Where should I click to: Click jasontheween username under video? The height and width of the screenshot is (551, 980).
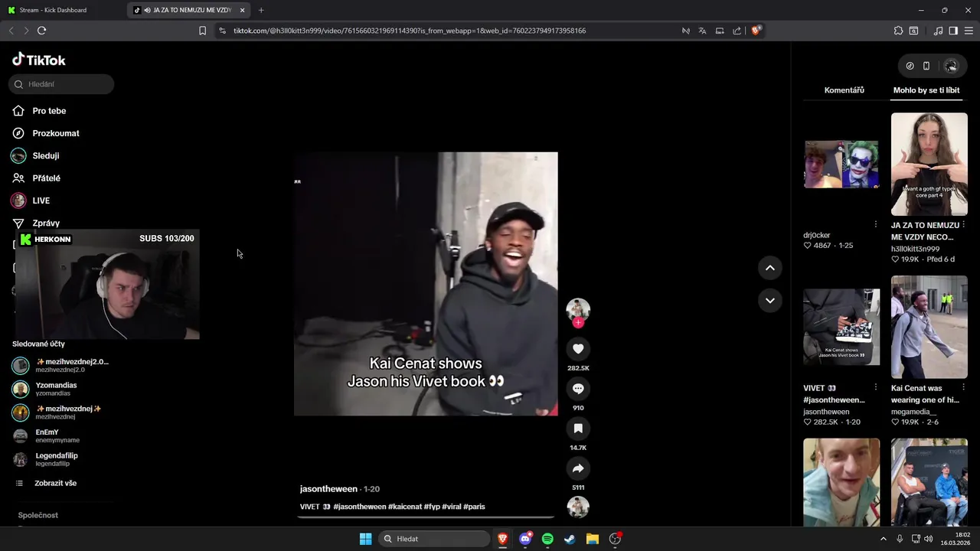(x=328, y=489)
